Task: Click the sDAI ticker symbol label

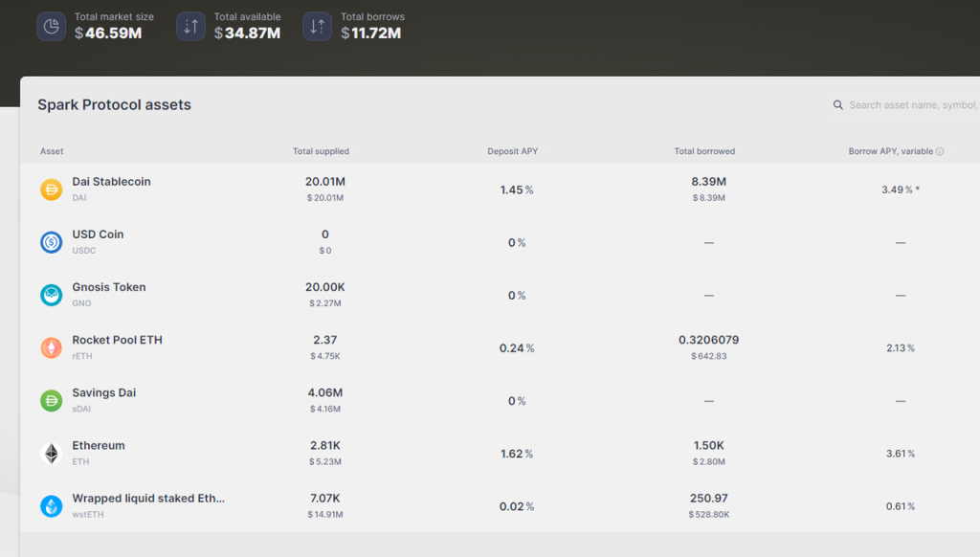Action: tap(81, 409)
